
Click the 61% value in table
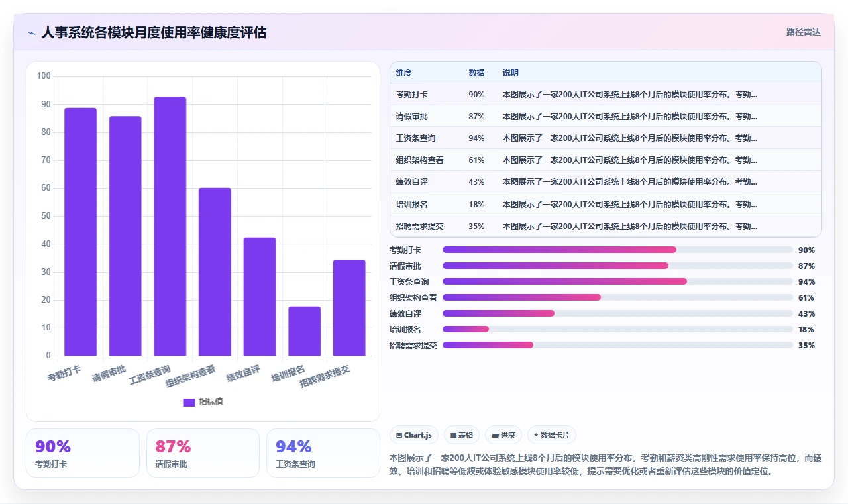[476, 160]
